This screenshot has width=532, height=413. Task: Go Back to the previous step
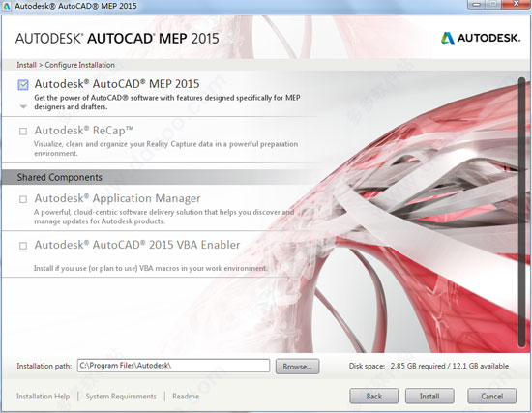[374, 396]
